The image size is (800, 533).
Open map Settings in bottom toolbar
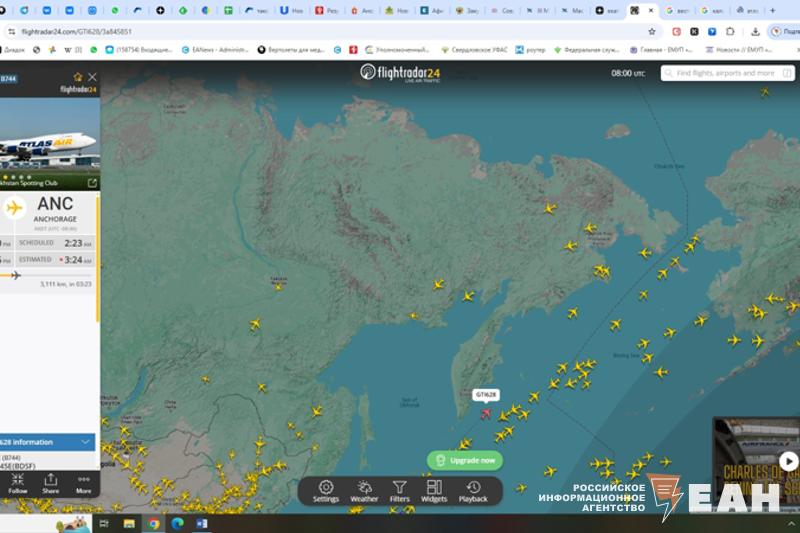pyautogui.click(x=325, y=490)
